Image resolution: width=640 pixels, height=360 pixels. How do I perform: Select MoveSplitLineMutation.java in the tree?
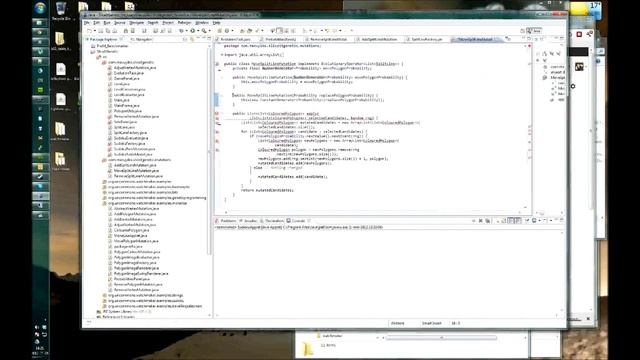(x=136, y=171)
